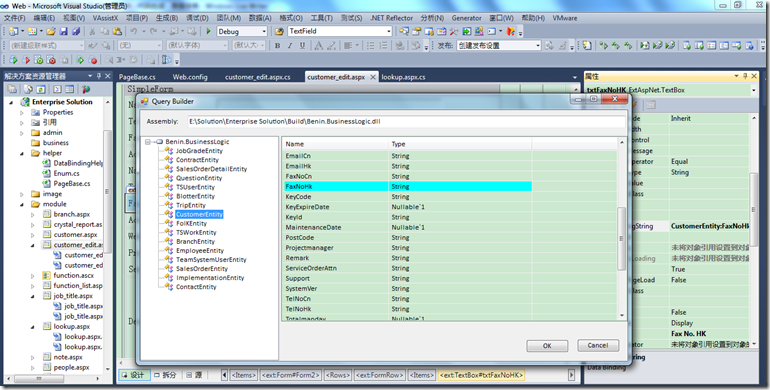Switch to the lookup.aspx.cs tab

pos(403,77)
